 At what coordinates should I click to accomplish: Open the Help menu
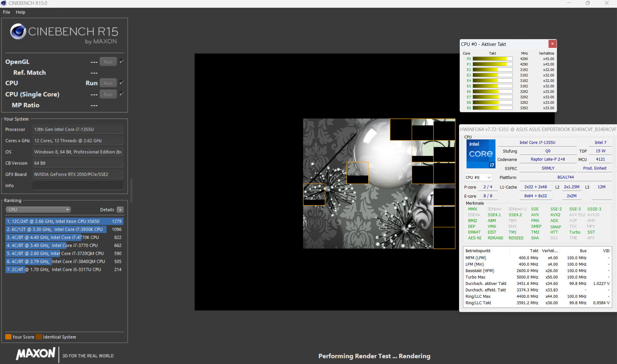(x=20, y=12)
